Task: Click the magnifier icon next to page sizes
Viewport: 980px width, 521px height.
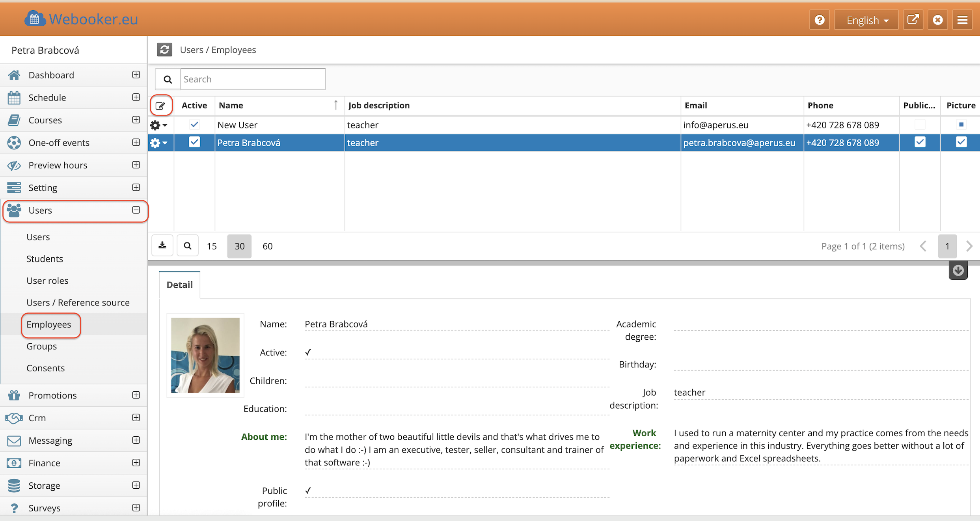Action: click(188, 246)
